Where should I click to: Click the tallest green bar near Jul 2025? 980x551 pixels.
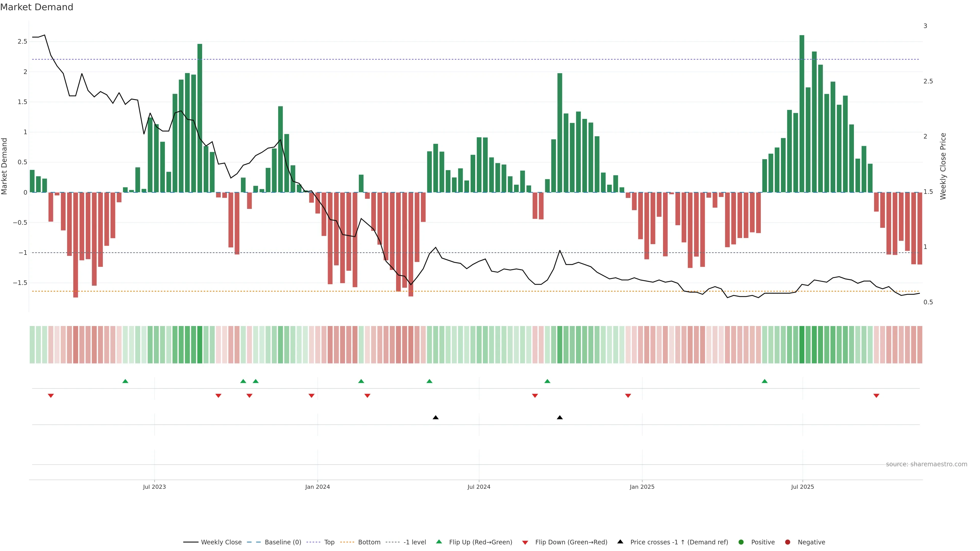coord(802,114)
